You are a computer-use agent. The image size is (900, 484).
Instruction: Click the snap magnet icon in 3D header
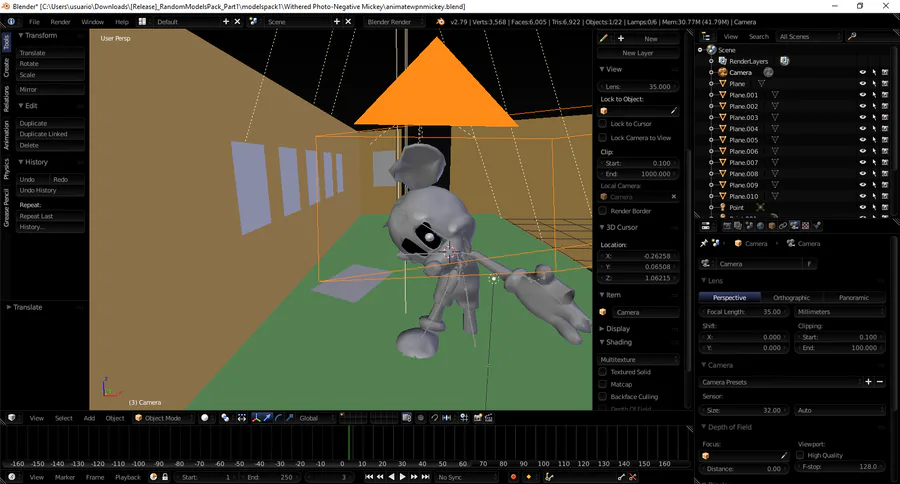(x=435, y=418)
